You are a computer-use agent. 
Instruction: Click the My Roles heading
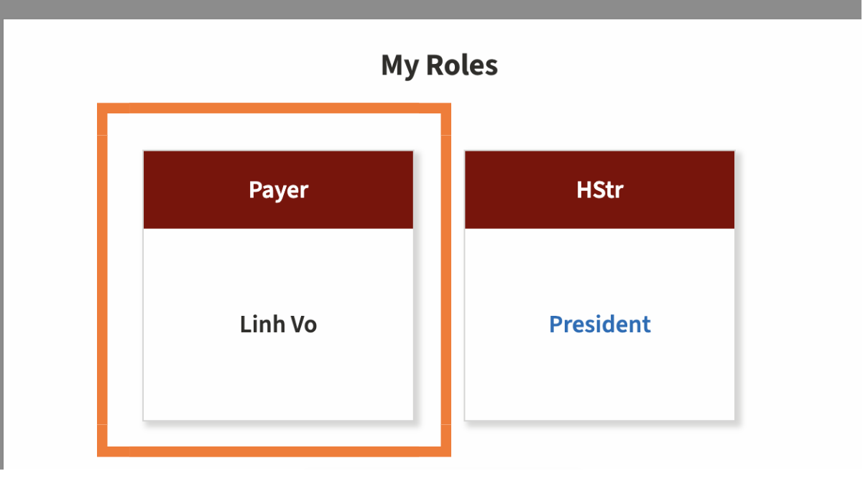(439, 65)
